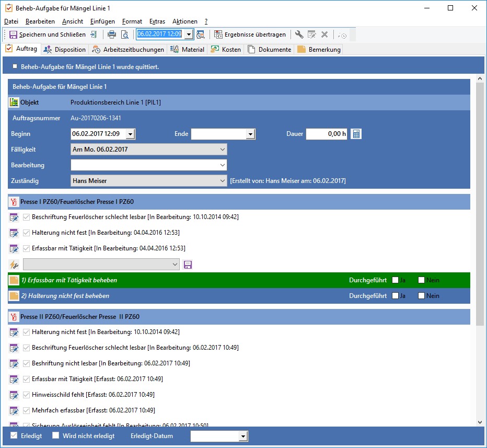Click the close-without-saving icon beside Speichern
The image size is (487, 448).
click(x=94, y=35)
